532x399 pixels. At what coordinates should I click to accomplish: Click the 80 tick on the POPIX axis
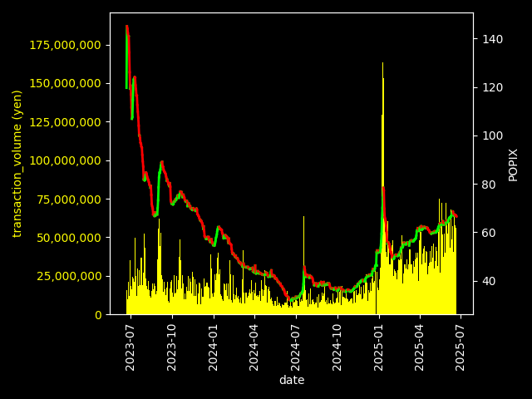[489, 185]
